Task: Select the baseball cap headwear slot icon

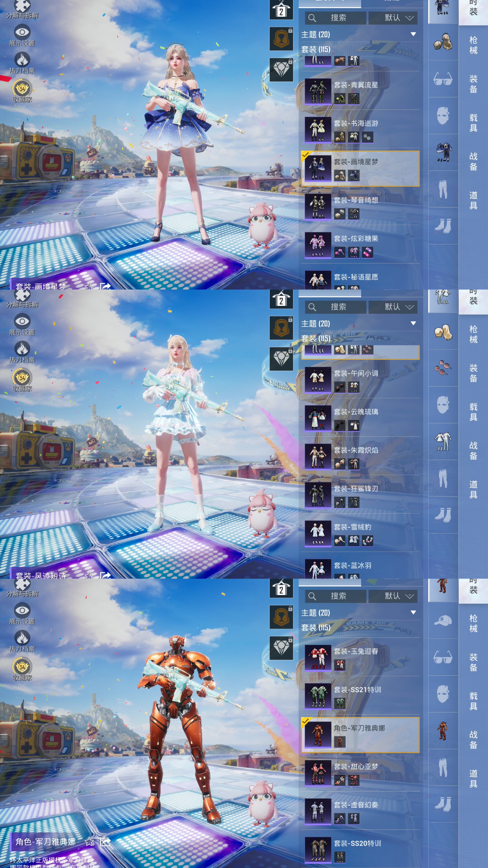Action: (x=443, y=621)
